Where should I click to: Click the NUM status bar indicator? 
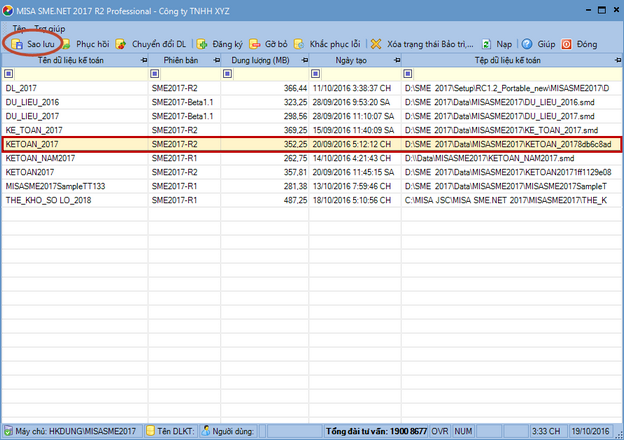coord(463,431)
